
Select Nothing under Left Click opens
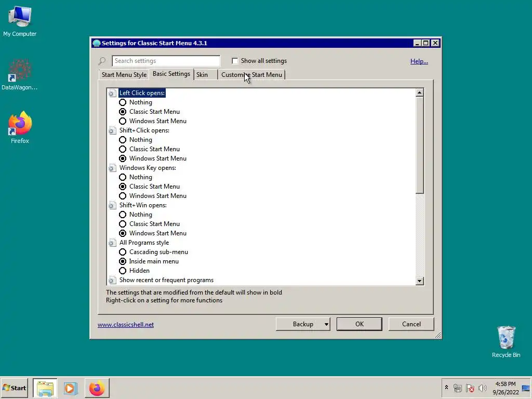click(123, 102)
